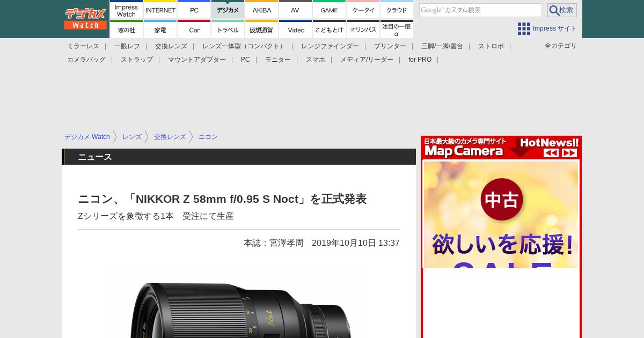The width and height of the screenshot is (644, 338).
Task: Go to メディア/リーダー category
Action: point(367,60)
